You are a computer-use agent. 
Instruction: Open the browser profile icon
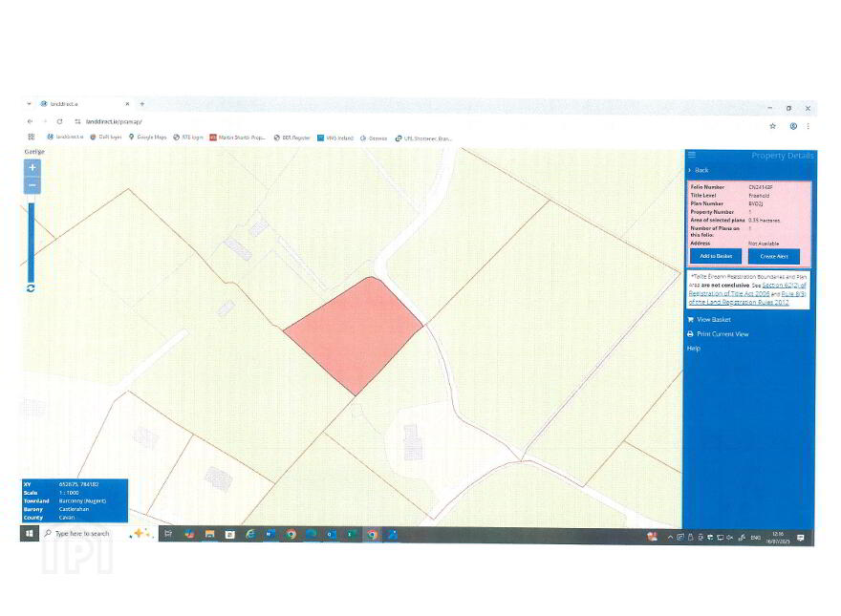coord(793,126)
